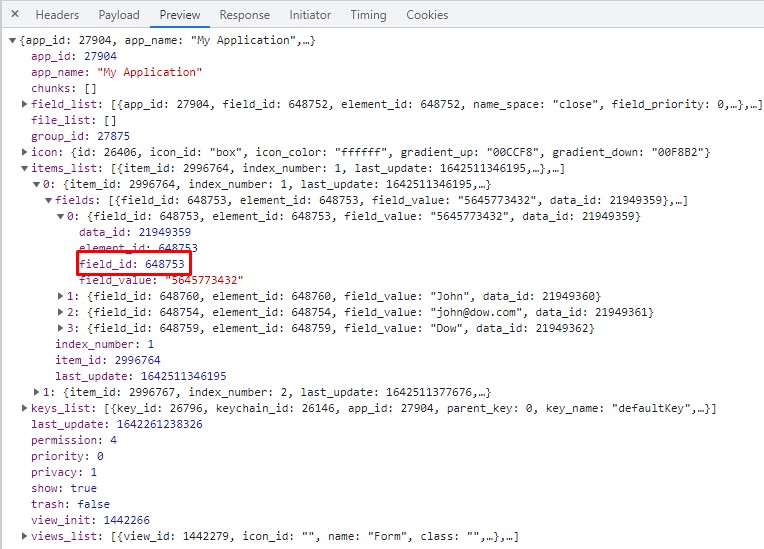Open the Cookies tab
This screenshot has width=764, height=549.
(427, 15)
